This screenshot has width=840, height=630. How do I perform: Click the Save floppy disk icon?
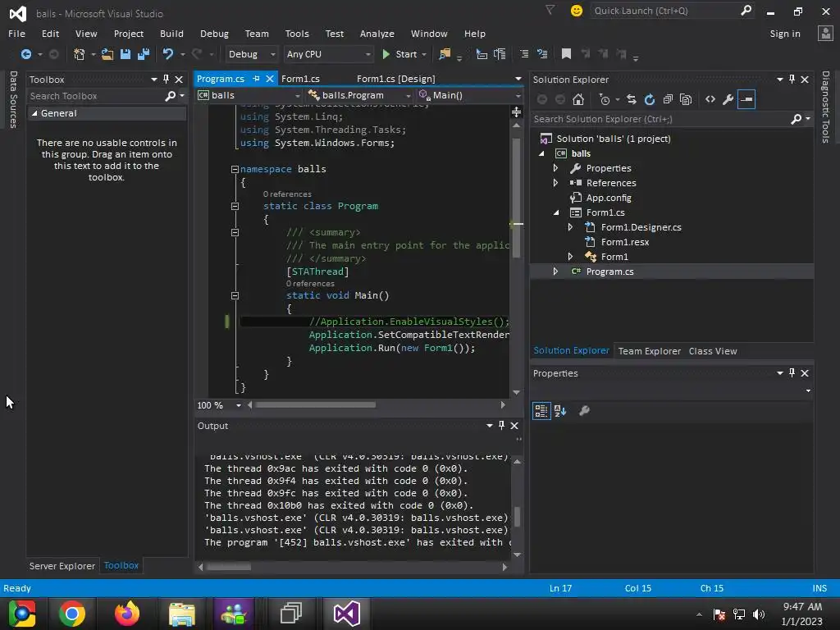[126, 54]
